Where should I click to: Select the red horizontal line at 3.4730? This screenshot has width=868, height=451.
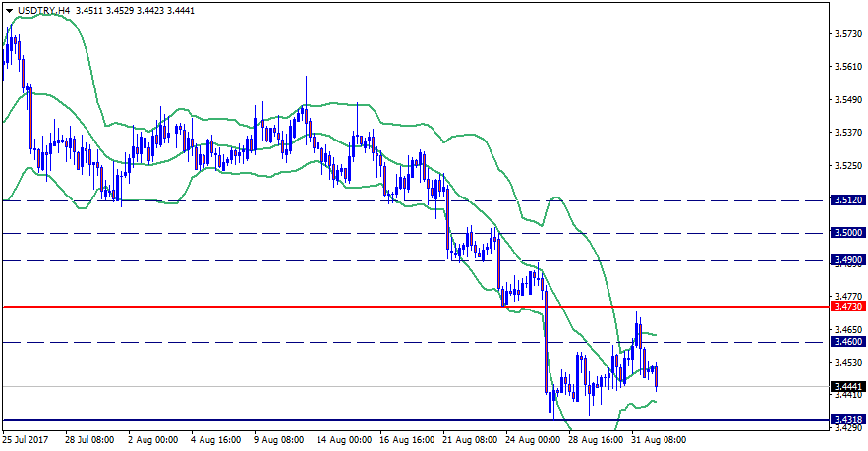point(295,307)
